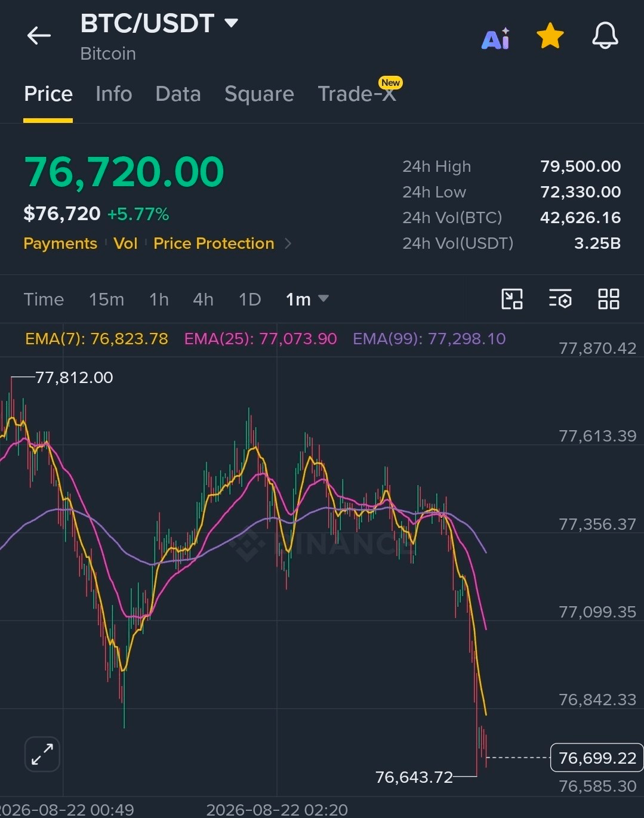Click the EMA(7) indicator label

point(97,339)
